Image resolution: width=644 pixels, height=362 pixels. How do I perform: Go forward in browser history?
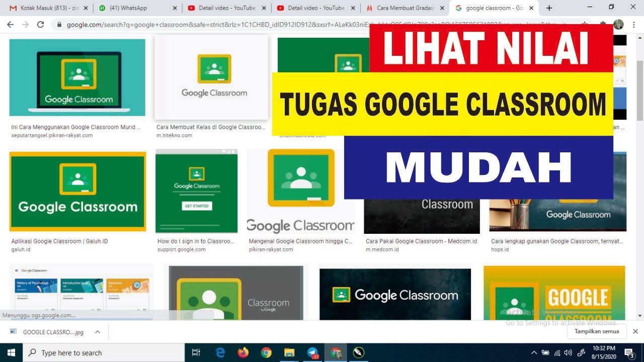pos(25,24)
